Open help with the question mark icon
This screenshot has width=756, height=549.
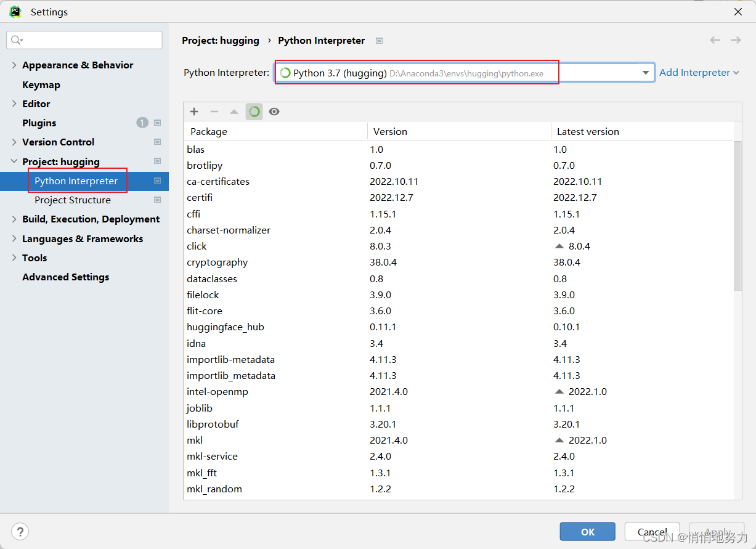20,532
